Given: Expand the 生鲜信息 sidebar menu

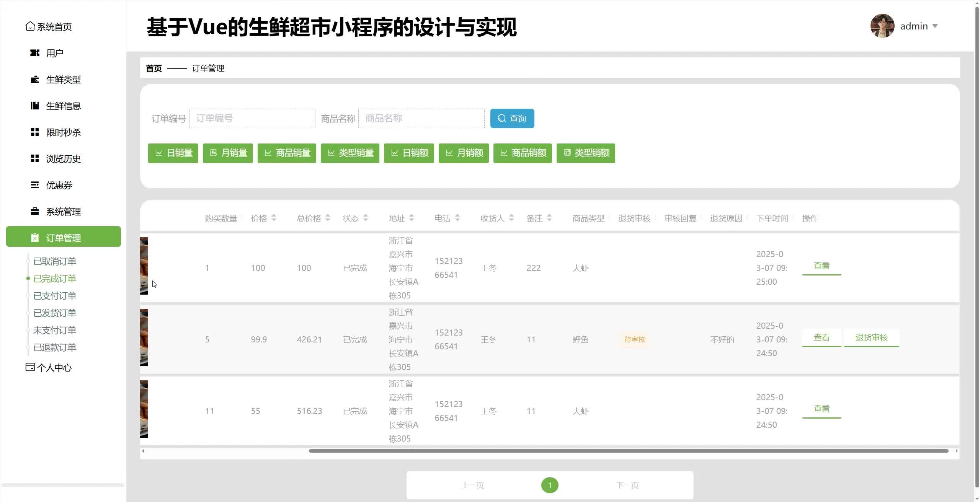Looking at the screenshot, I should tap(64, 106).
